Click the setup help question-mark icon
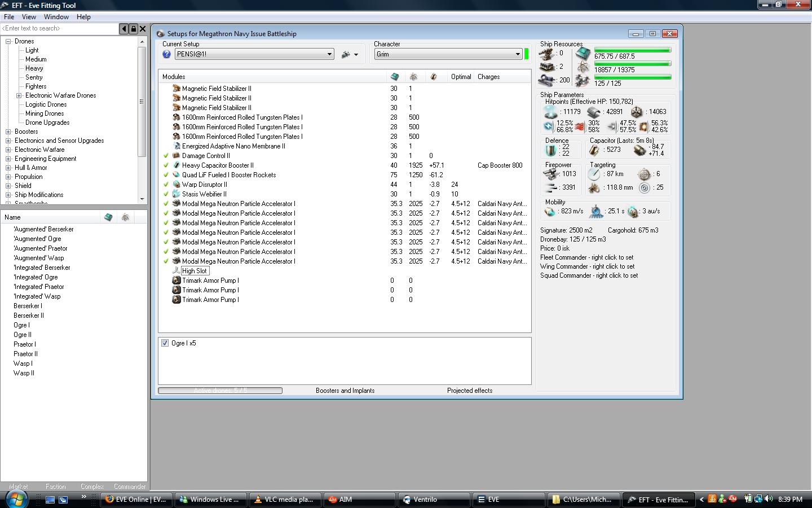 166,54
